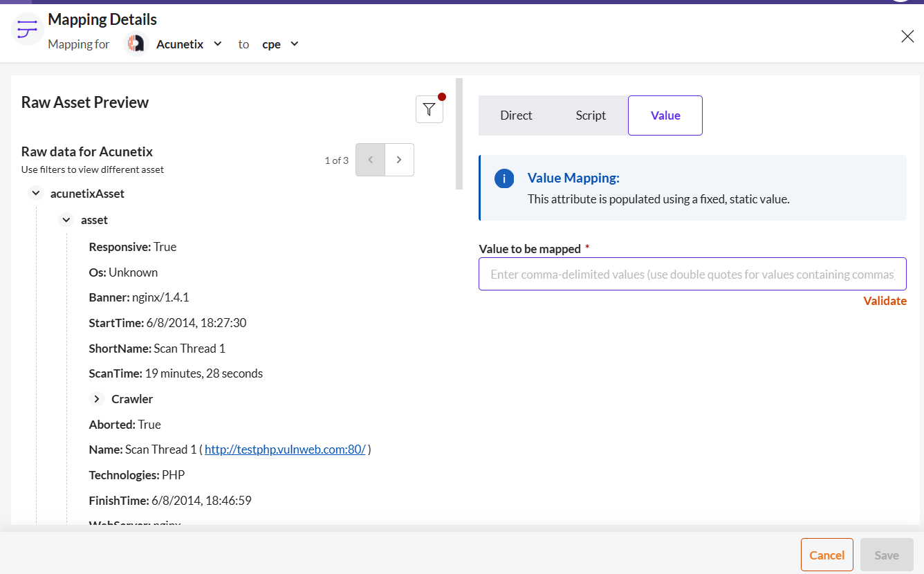The image size is (924, 574).
Task: Close the Mapping Details dialog
Action: click(x=907, y=36)
